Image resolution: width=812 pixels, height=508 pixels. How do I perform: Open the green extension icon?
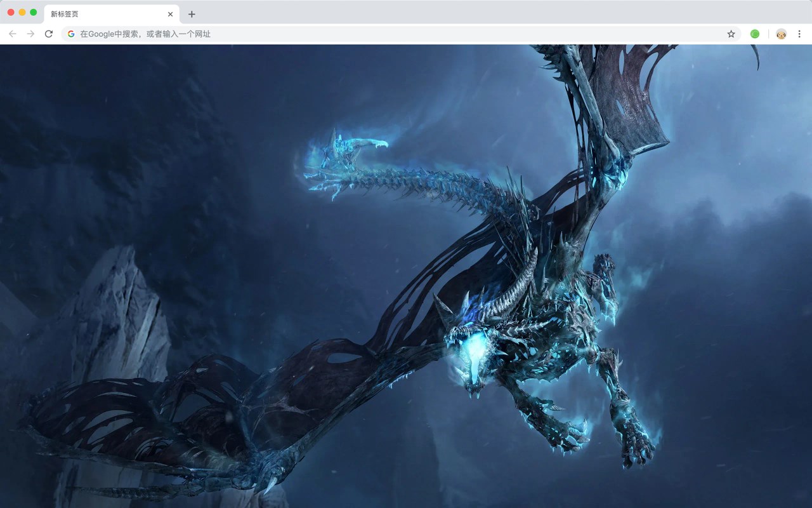tap(755, 34)
